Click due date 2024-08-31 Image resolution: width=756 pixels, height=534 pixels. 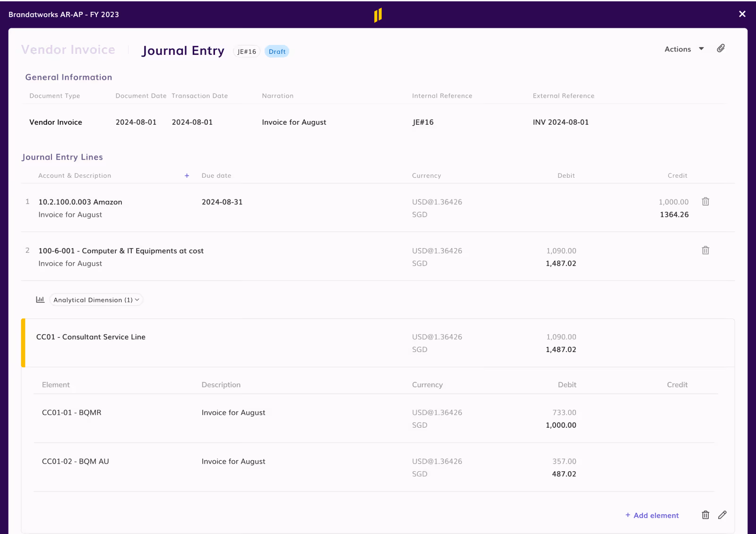click(222, 202)
